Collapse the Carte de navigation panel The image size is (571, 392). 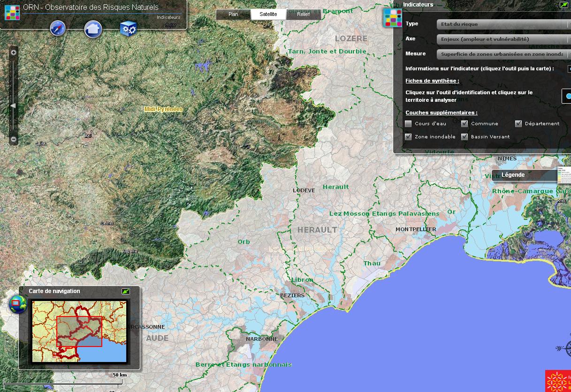125,291
